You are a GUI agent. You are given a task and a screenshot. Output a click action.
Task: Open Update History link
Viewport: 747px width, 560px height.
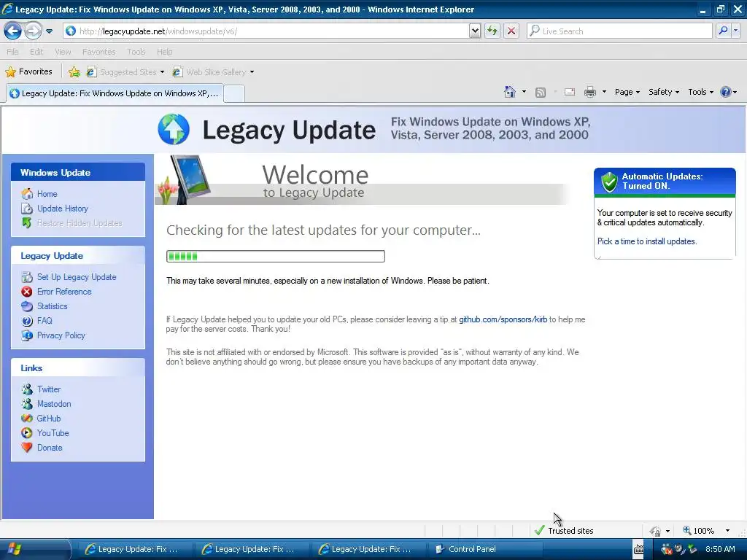tap(63, 209)
